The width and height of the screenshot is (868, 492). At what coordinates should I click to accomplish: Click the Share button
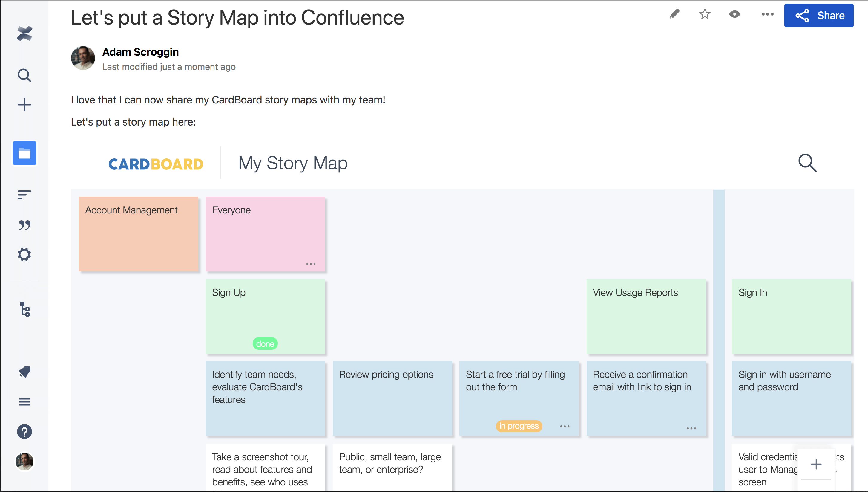[x=819, y=16]
